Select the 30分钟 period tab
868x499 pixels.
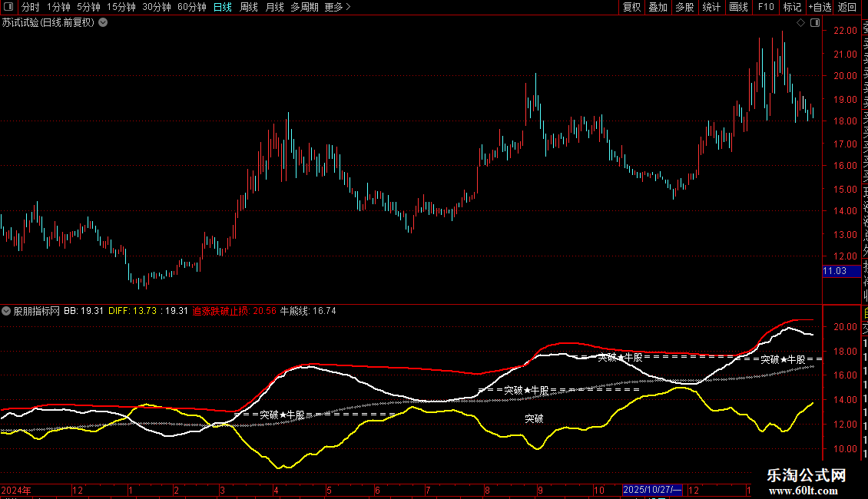point(157,7)
